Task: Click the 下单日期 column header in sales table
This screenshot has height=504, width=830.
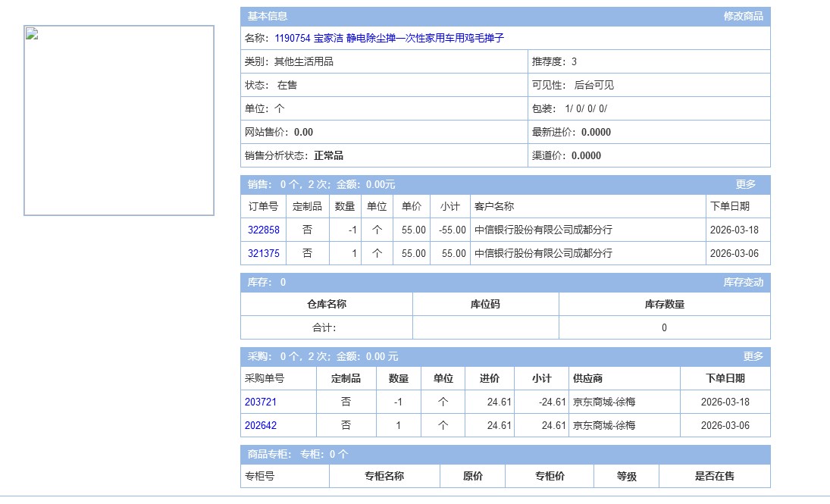Action: (729, 206)
